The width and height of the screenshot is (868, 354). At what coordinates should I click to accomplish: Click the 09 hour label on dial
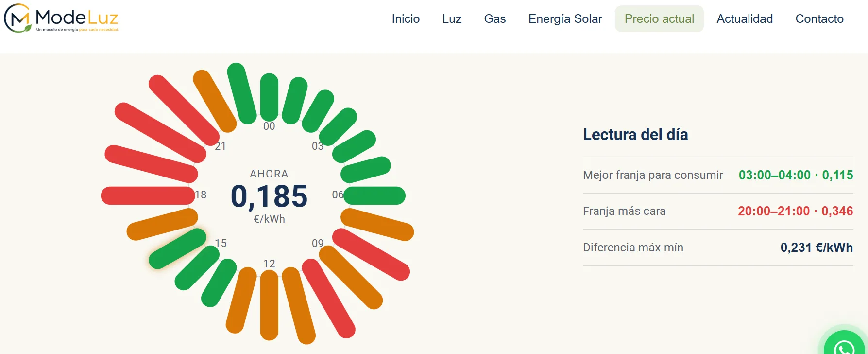pos(318,243)
